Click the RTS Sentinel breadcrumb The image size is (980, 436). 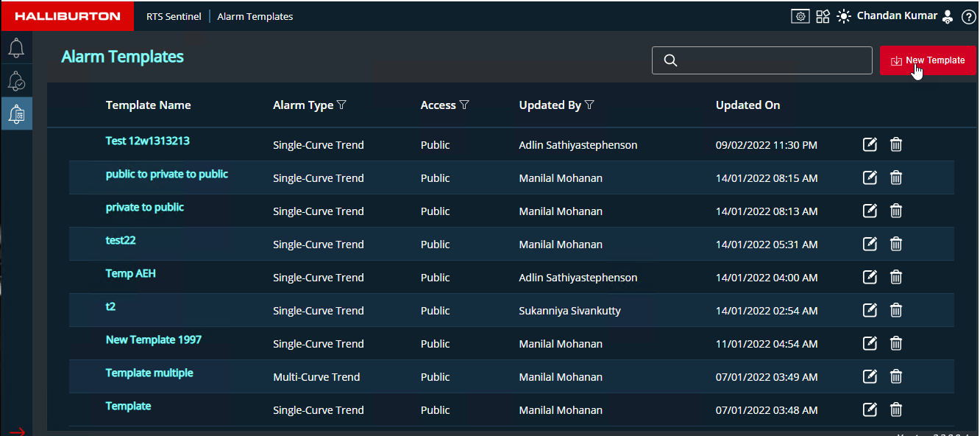pyautogui.click(x=174, y=16)
